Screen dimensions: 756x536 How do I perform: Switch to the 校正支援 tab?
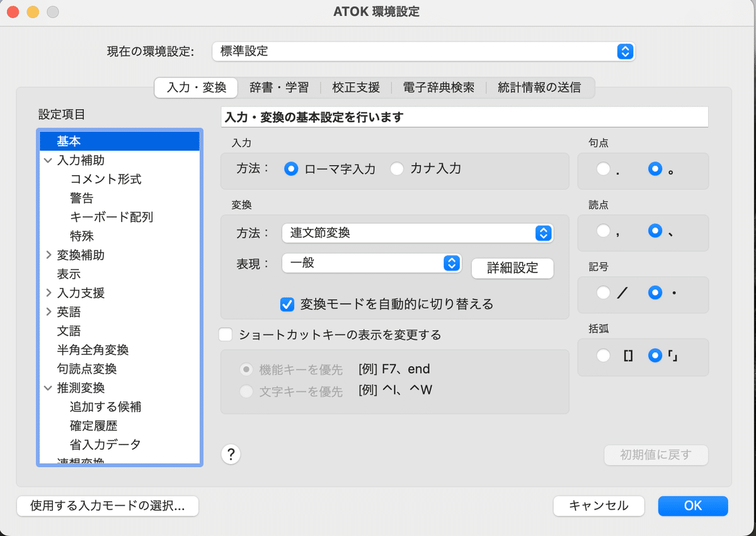[x=356, y=88]
